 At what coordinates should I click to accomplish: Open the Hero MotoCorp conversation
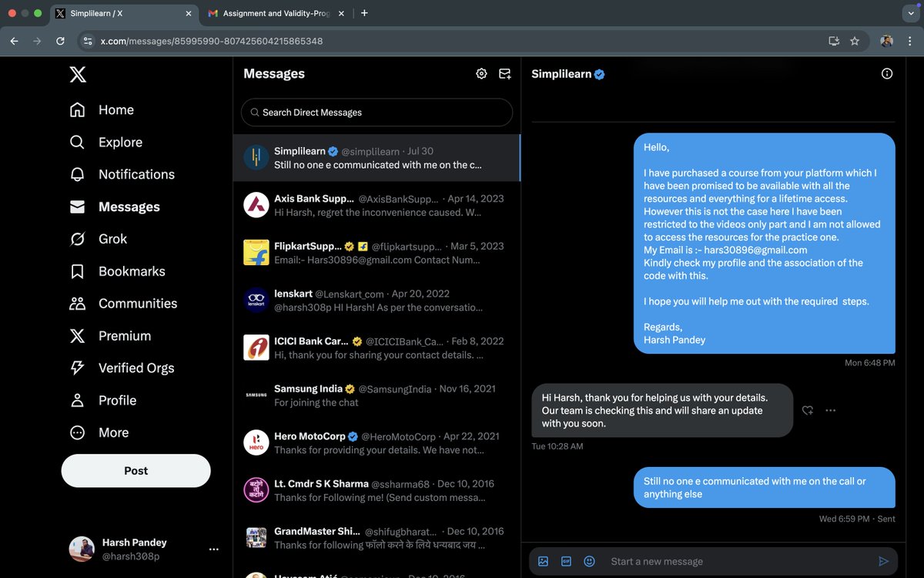[x=377, y=443]
